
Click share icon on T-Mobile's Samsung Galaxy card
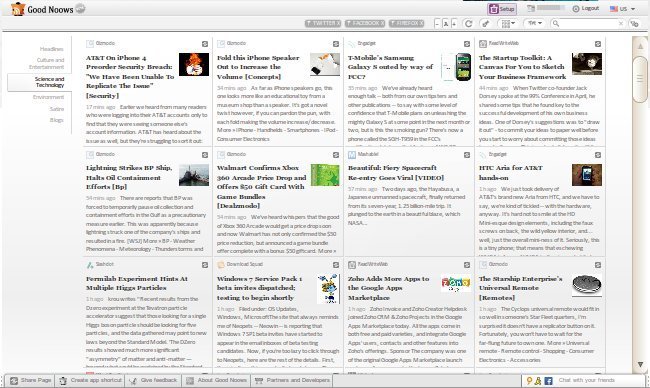(x=467, y=44)
